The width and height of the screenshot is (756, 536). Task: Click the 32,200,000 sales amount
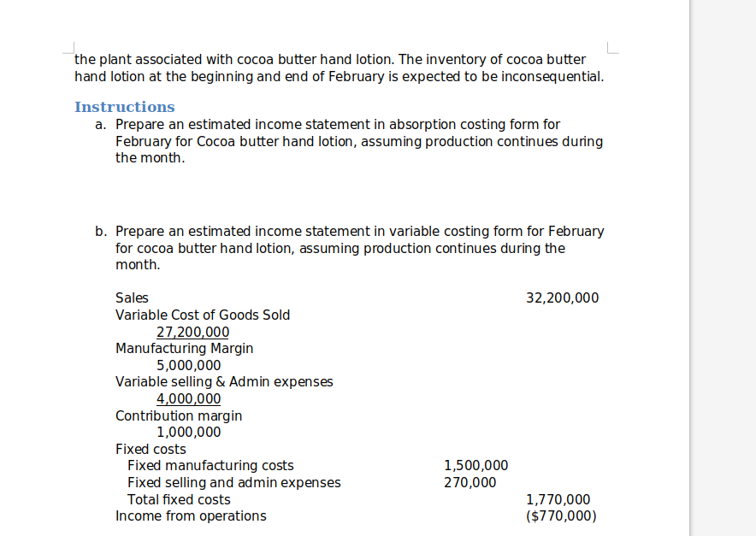coord(562,297)
